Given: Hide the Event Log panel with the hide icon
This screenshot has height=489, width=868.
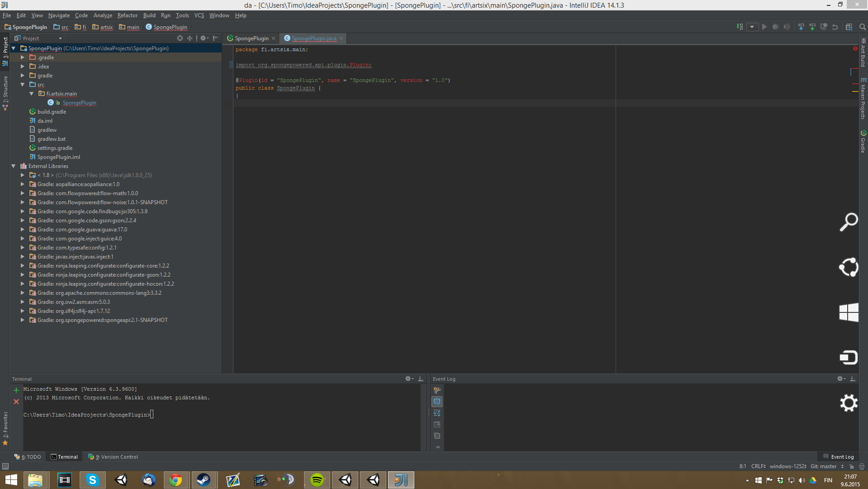Looking at the screenshot, I should click(x=853, y=379).
